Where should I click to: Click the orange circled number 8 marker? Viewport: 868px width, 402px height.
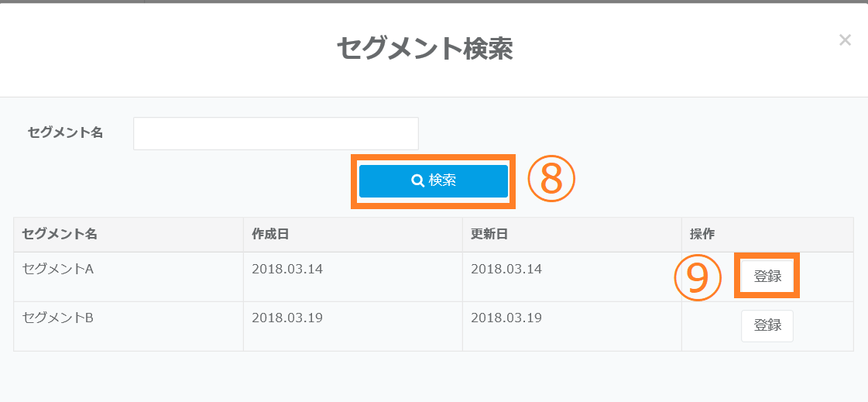[x=551, y=179]
